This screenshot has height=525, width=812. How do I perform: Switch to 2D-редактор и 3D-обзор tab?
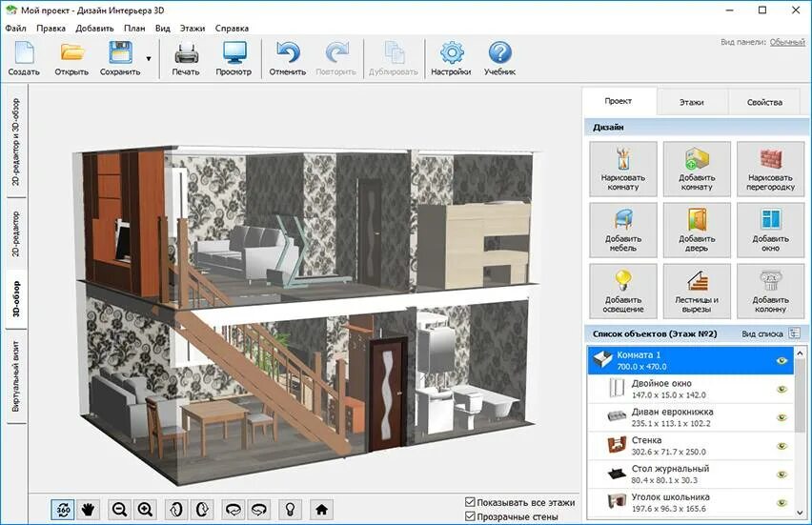click(16, 141)
